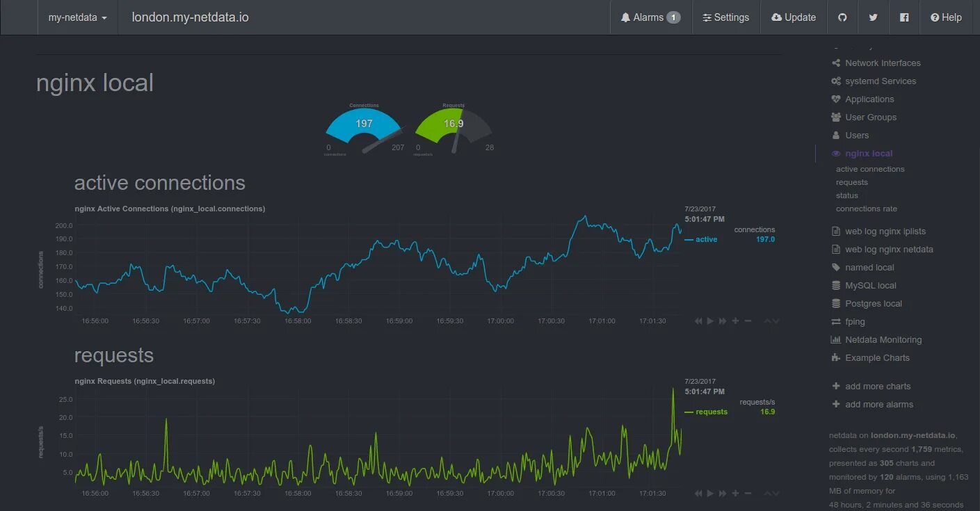Open Example Charts section
Viewport: 980px width, 511px height.
[x=870, y=357]
